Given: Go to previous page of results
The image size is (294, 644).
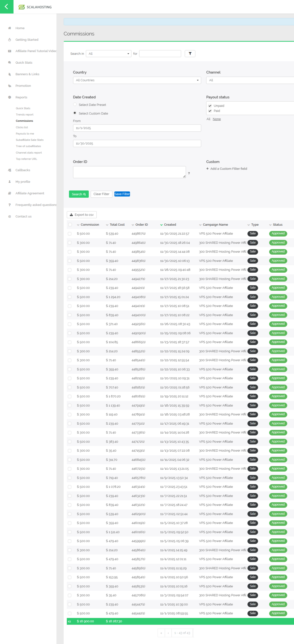Looking at the screenshot, I should [168, 633].
